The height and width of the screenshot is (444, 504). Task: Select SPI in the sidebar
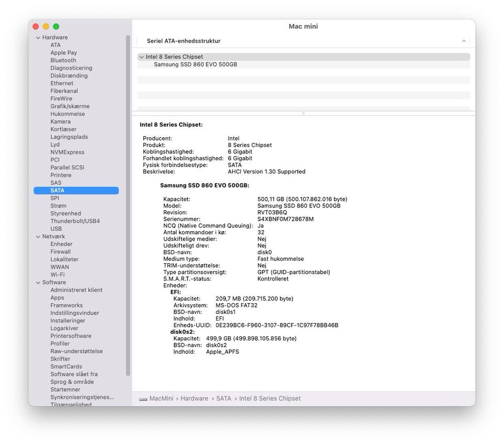coord(55,198)
